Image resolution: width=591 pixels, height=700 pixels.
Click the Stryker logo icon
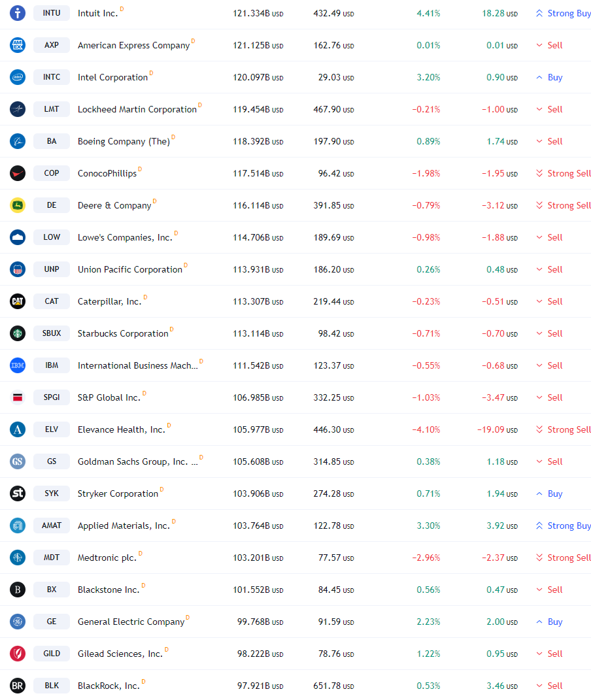18,493
